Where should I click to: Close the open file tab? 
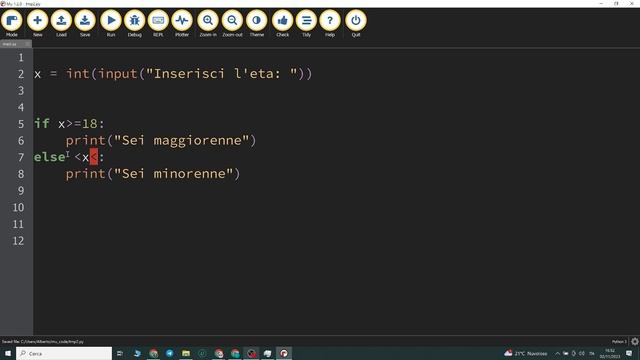(28, 44)
